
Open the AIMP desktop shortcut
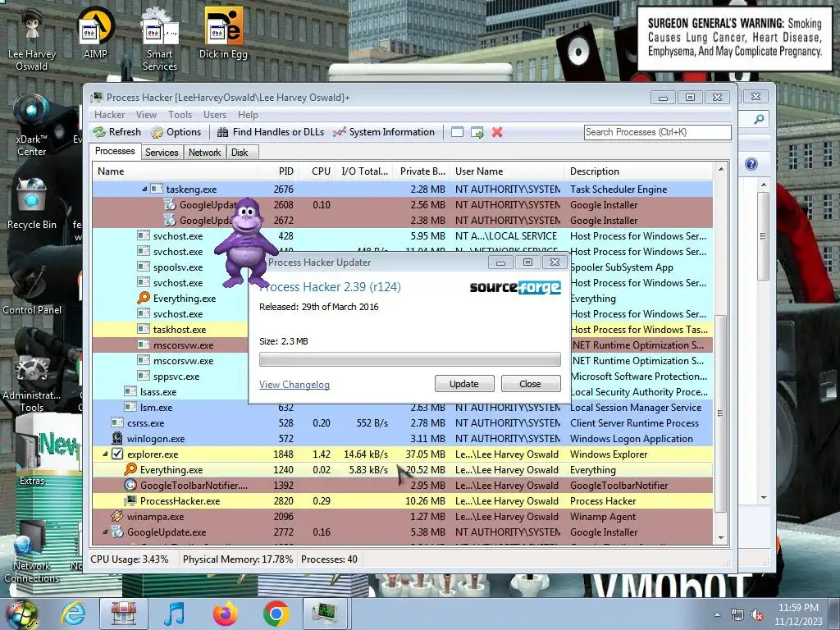click(96, 33)
